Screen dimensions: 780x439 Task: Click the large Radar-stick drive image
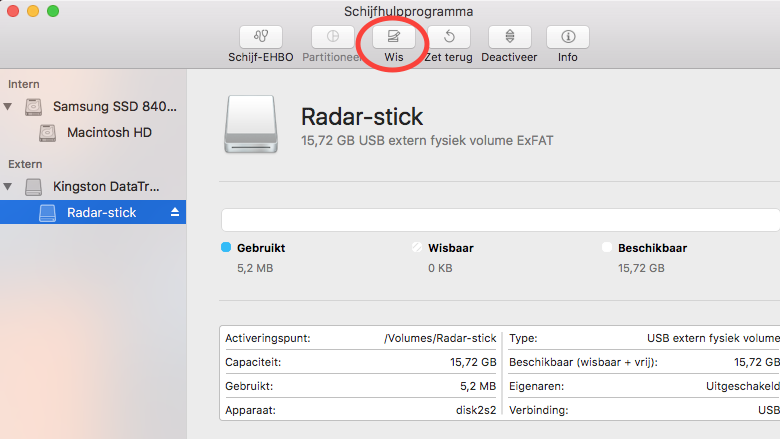[x=251, y=124]
